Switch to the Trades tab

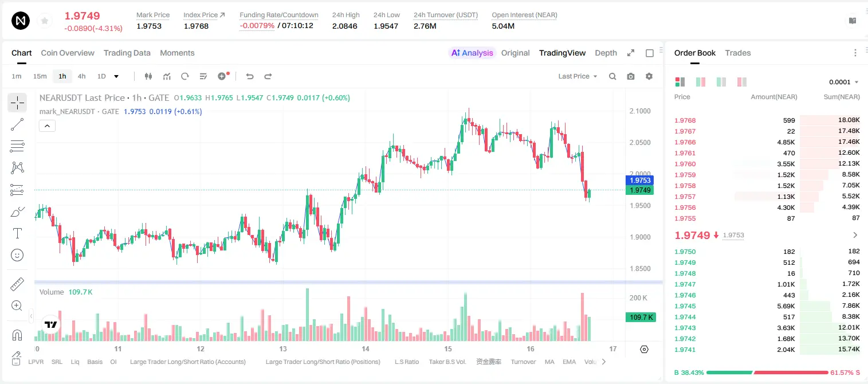click(x=737, y=53)
